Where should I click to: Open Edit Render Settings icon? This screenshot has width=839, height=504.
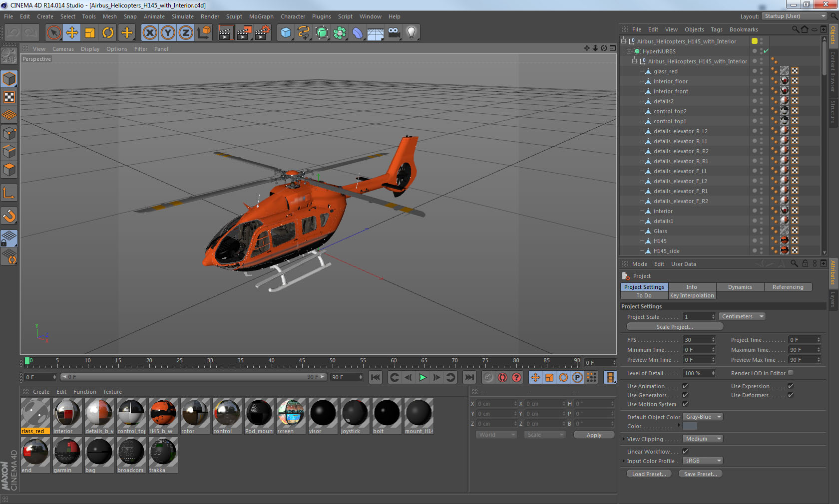pyautogui.click(x=263, y=33)
